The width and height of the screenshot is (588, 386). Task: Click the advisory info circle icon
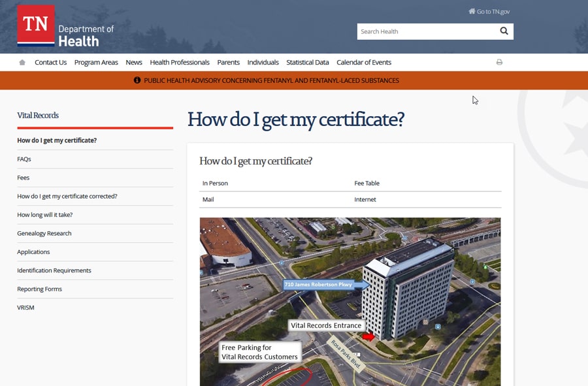137,81
